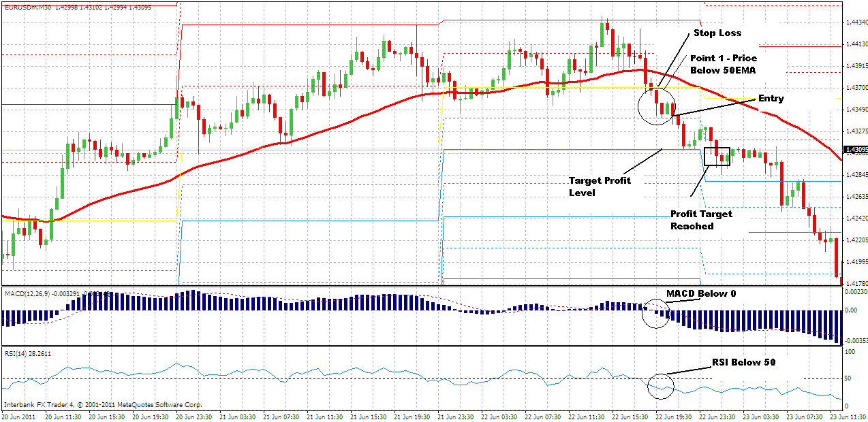Select the Target Profit Level label

(x=600, y=186)
